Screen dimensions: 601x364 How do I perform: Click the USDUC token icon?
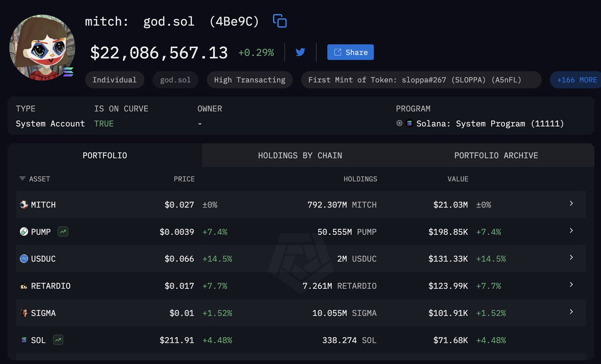tap(24, 259)
